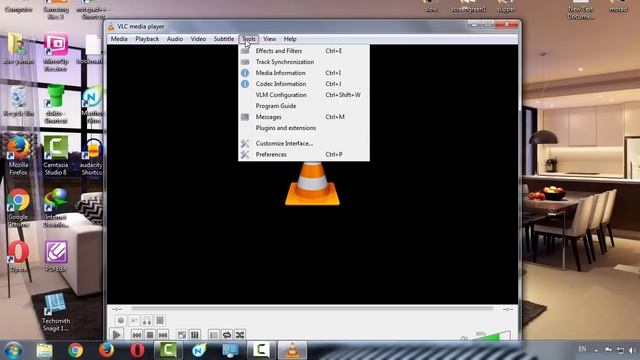The image size is (640, 360).
Task: Select Track Synchronization menu entry
Action: tap(304, 62)
